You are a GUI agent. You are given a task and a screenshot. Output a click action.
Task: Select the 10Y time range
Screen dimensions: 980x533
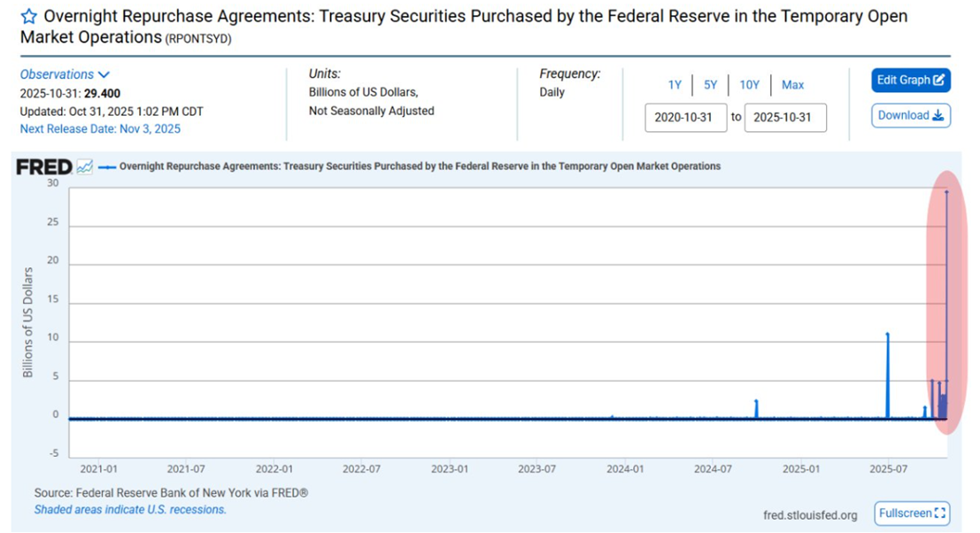point(749,85)
